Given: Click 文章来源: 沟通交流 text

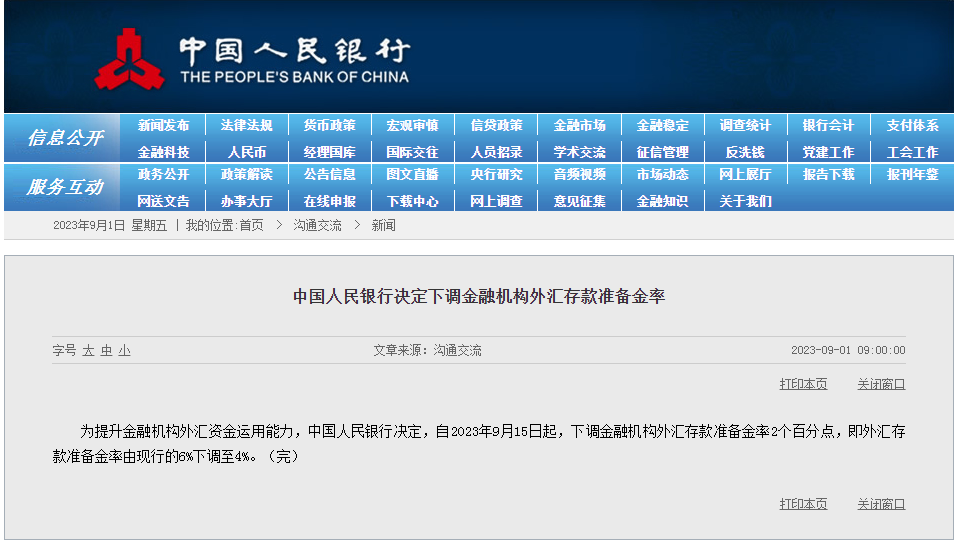Looking at the screenshot, I should pos(428,350).
